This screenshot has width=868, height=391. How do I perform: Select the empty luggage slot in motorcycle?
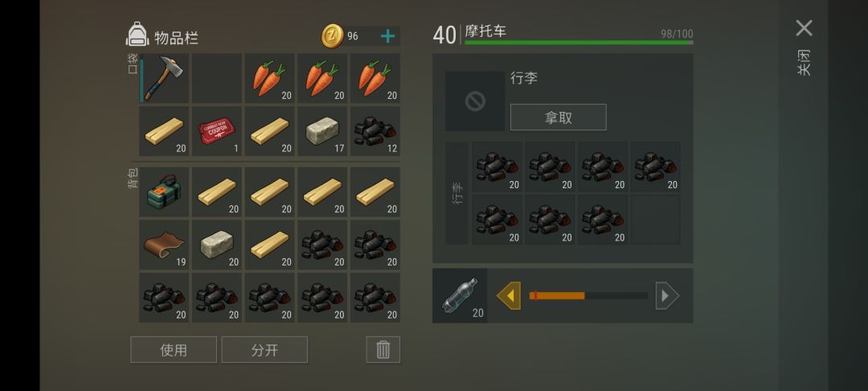[656, 220]
